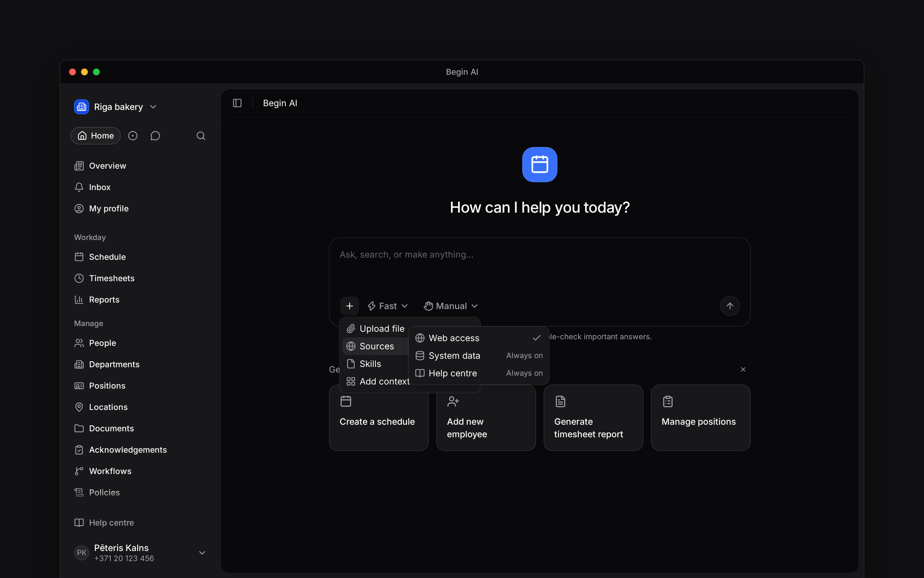The height and width of the screenshot is (578, 924).
Task: Focus the Ask, search, or make anything input
Action: pyautogui.click(x=540, y=255)
